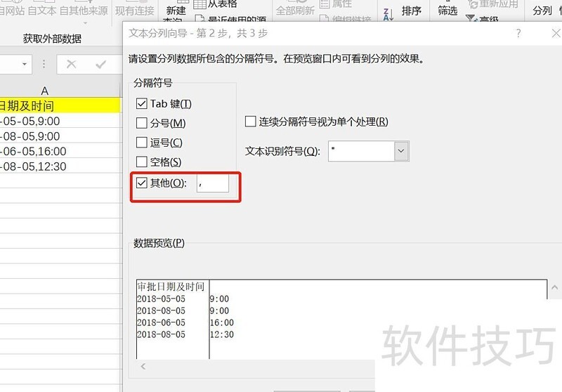Click the 属性 ribbon button
This screenshot has height=392, width=562.
coord(335,4)
